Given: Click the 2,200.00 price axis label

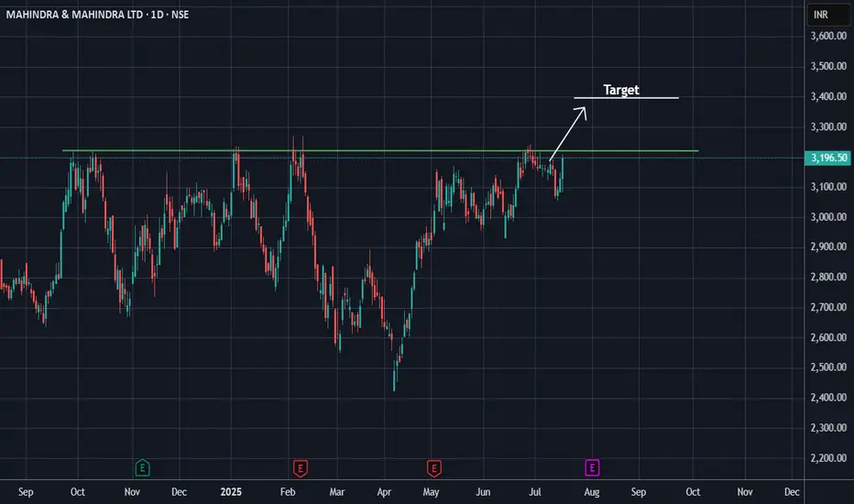Looking at the screenshot, I should pyautogui.click(x=828, y=457).
